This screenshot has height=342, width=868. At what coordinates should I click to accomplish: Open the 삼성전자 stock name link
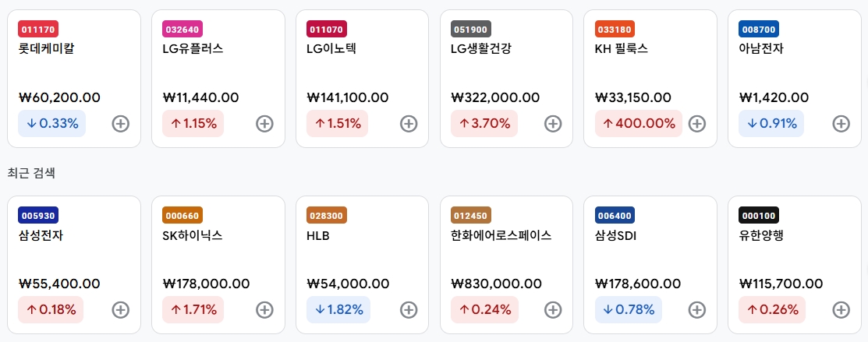click(x=41, y=235)
